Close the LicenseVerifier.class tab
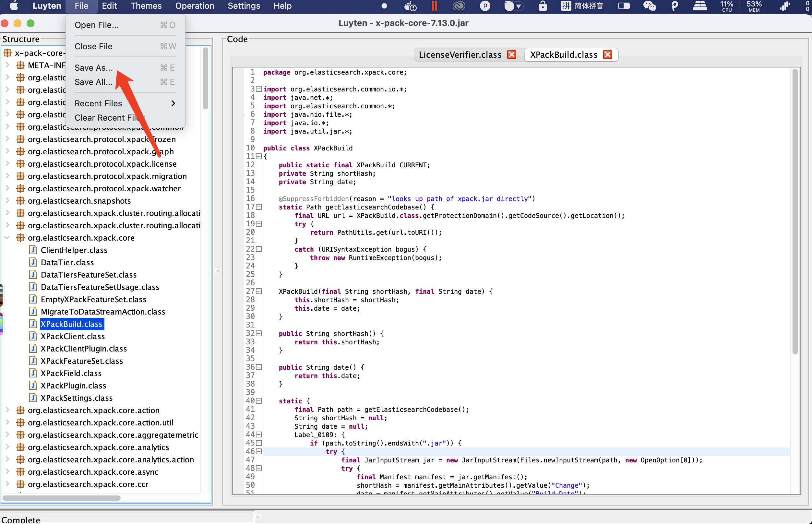The image size is (812, 524). coord(512,54)
